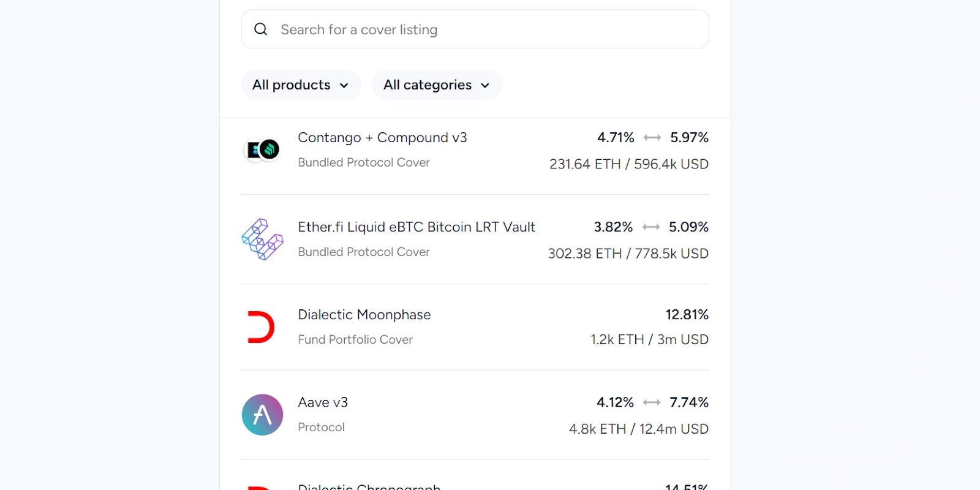980x490 pixels.
Task: Click the 12.81% rate for Dialectic Moonphase
Action: pos(687,315)
